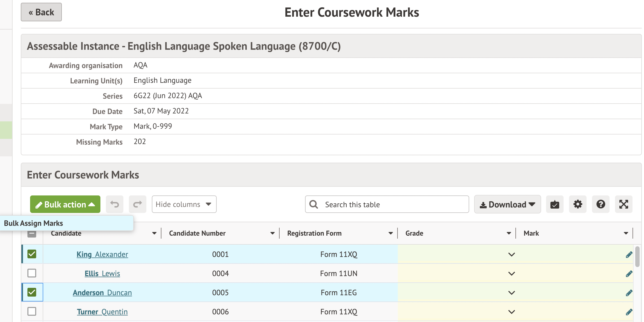Check the Ellis Lewis row checkbox
Screen dimensions: 644x322
click(x=32, y=273)
